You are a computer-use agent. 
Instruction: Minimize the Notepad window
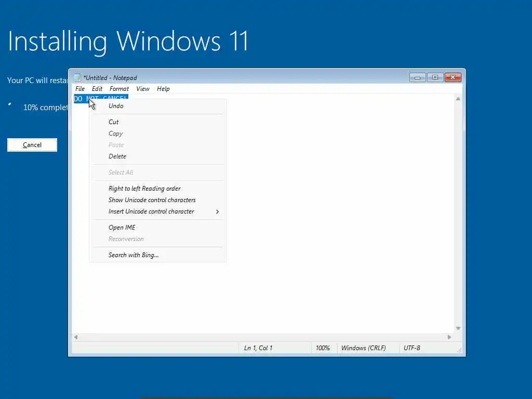tap(417, 78)
